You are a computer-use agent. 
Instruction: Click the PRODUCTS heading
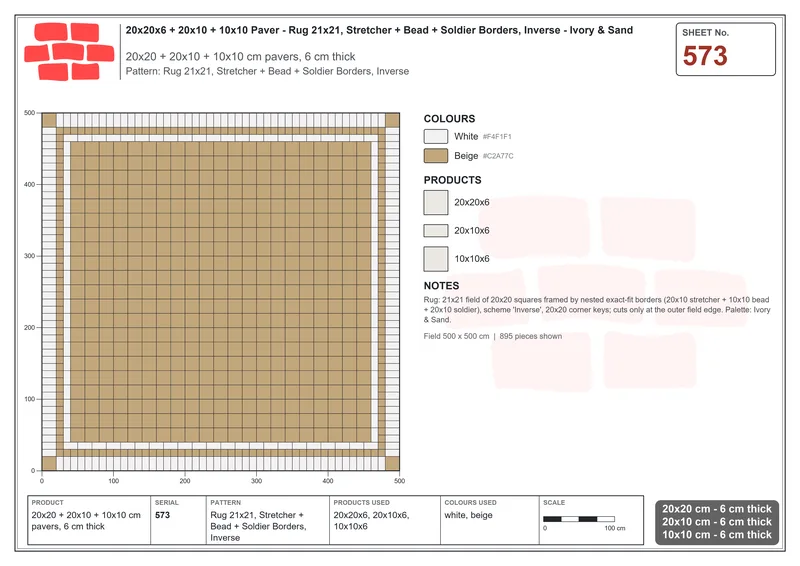click(x=452, y=180)
